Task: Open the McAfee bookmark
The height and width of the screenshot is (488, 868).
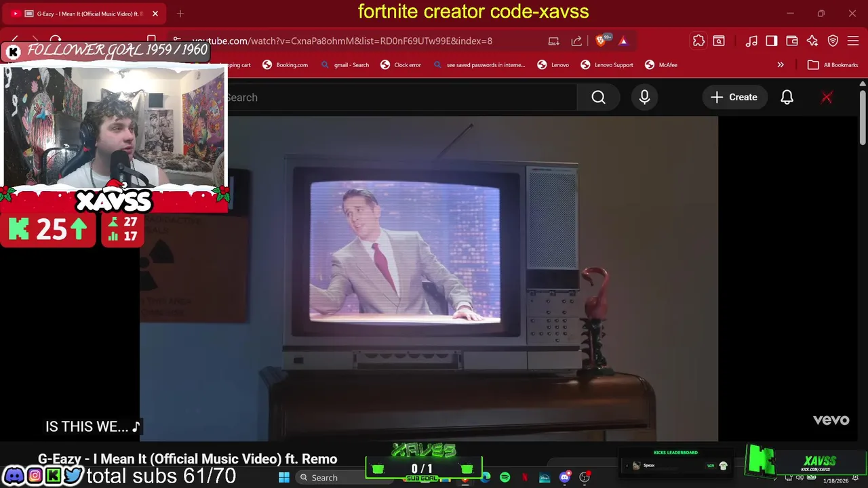Action: coord(661,65)
